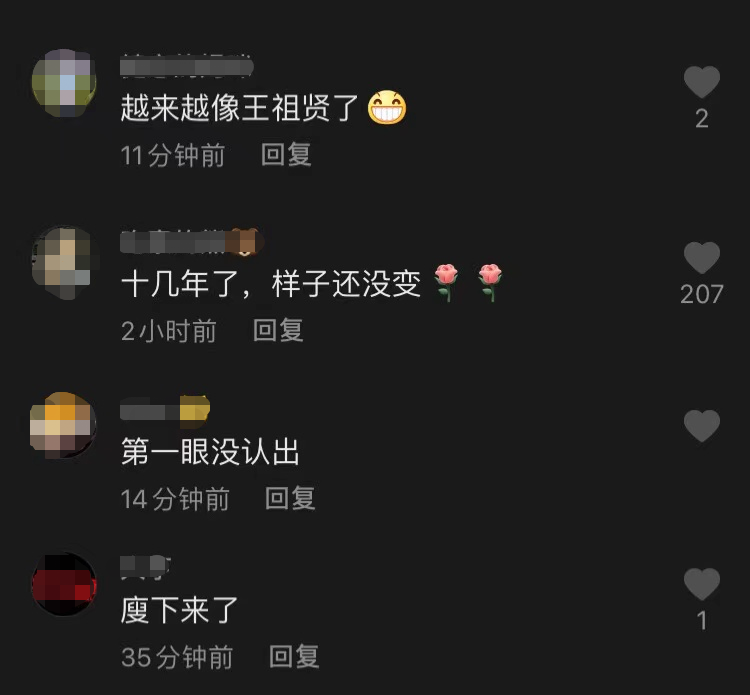
Task: Open username above 廋下来了
Action: 145,567
